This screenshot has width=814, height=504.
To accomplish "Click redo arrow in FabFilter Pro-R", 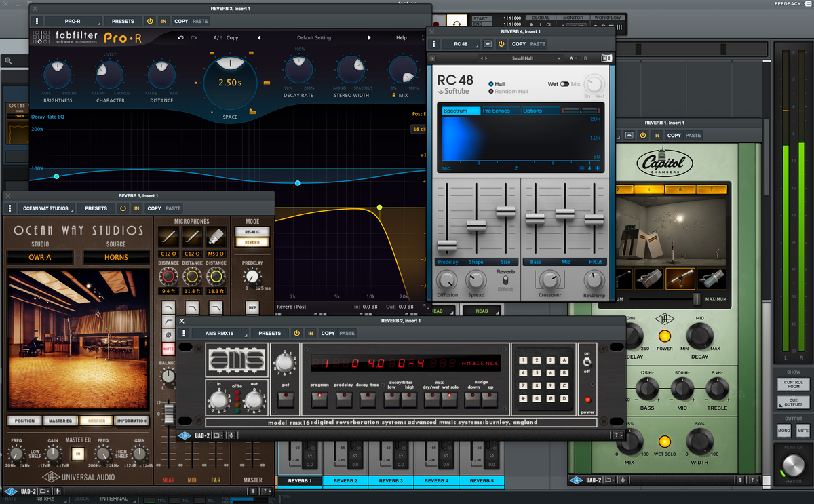I will 194,38.
